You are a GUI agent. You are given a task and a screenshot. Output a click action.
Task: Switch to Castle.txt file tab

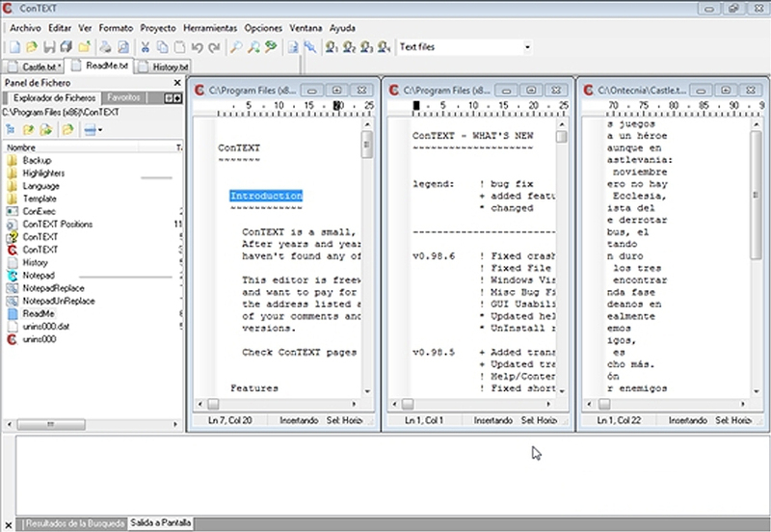point(35,66)
